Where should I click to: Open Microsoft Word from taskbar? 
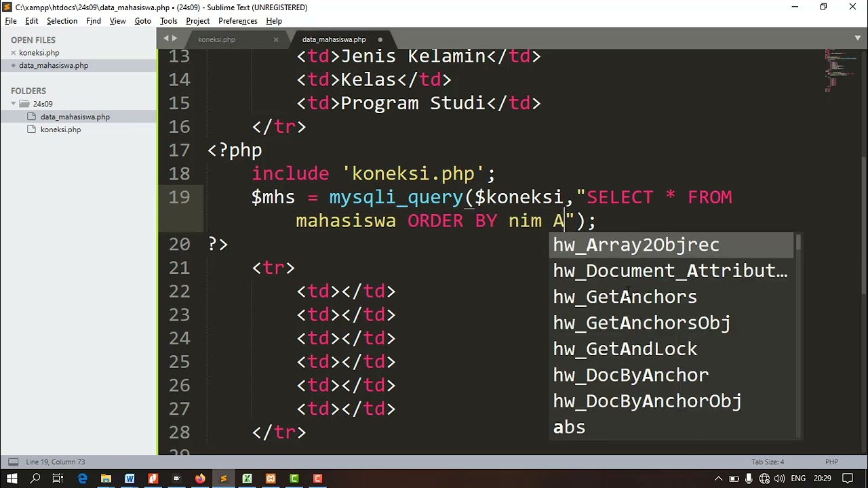coord(130,479)
